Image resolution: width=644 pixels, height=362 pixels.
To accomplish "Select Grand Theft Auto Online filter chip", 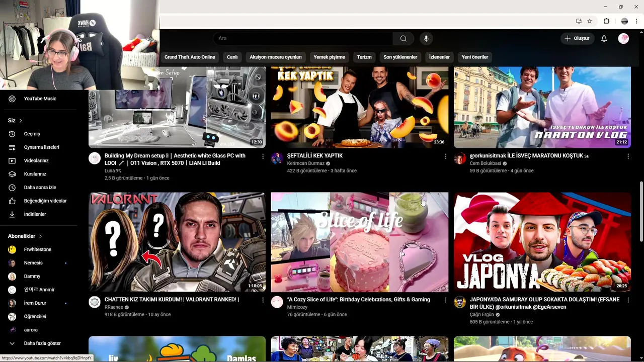I will [x=190, y=57].
